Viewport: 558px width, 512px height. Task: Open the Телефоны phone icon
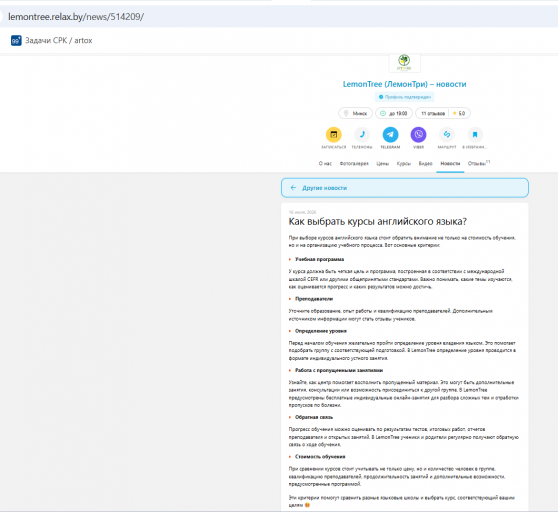(x=362, y=134)
